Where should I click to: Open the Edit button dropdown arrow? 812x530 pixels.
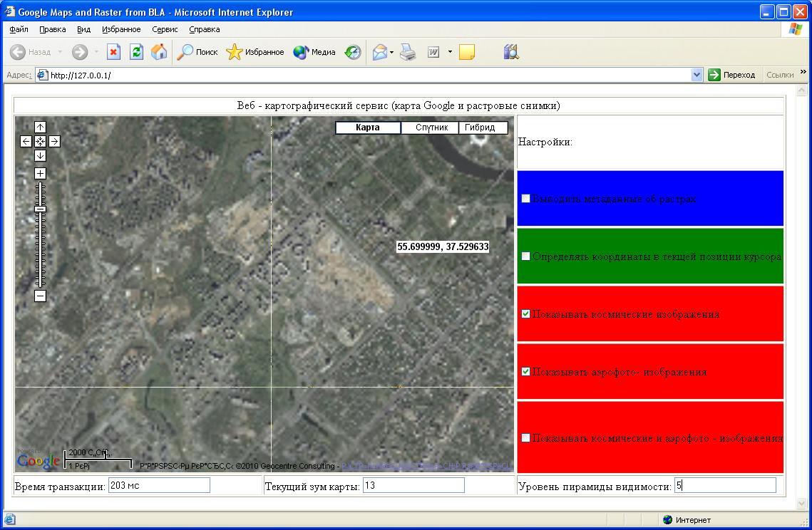coord(450,52)
